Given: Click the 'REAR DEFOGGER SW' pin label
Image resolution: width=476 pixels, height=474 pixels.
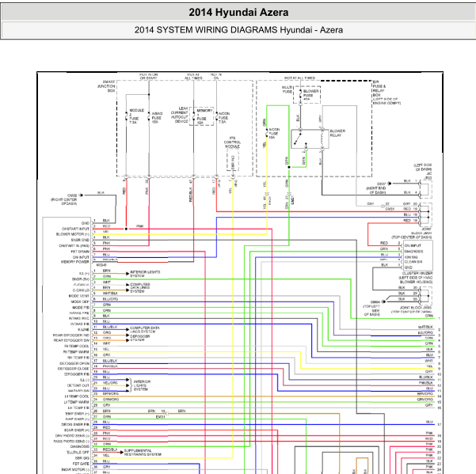Looking at the screenshot, I should 71,340.
